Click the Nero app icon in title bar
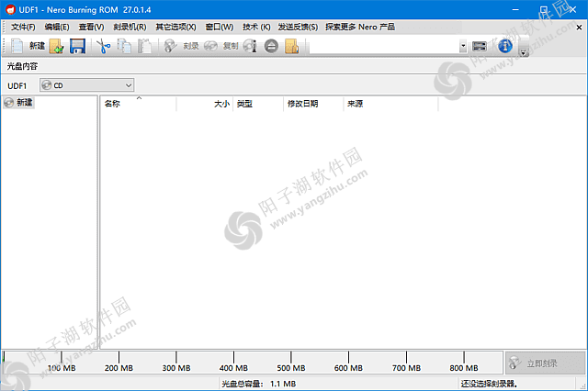 10,10
